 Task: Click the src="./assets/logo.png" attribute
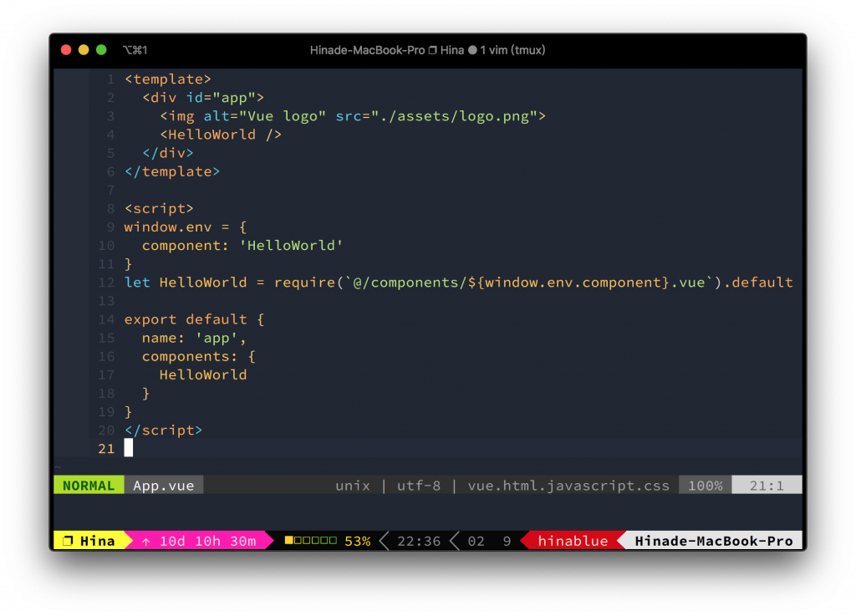436,116
